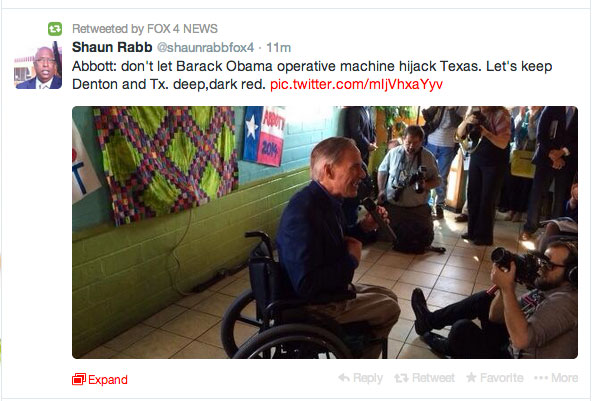Click the Retweet arrows icon beside Reply
The height and width of the screenshot is (401, 592).
click(x=401, y=378)
